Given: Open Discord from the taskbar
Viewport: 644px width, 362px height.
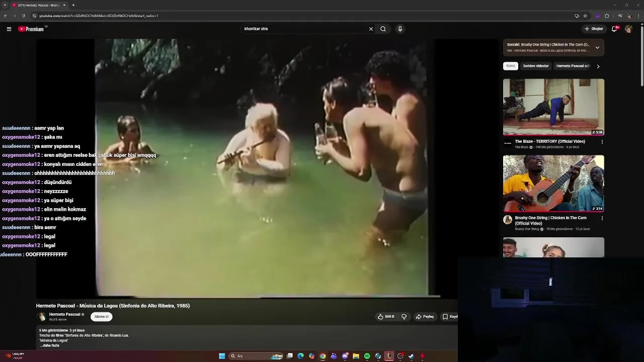Looking at the screenshot, I should [x=345, y=356].
